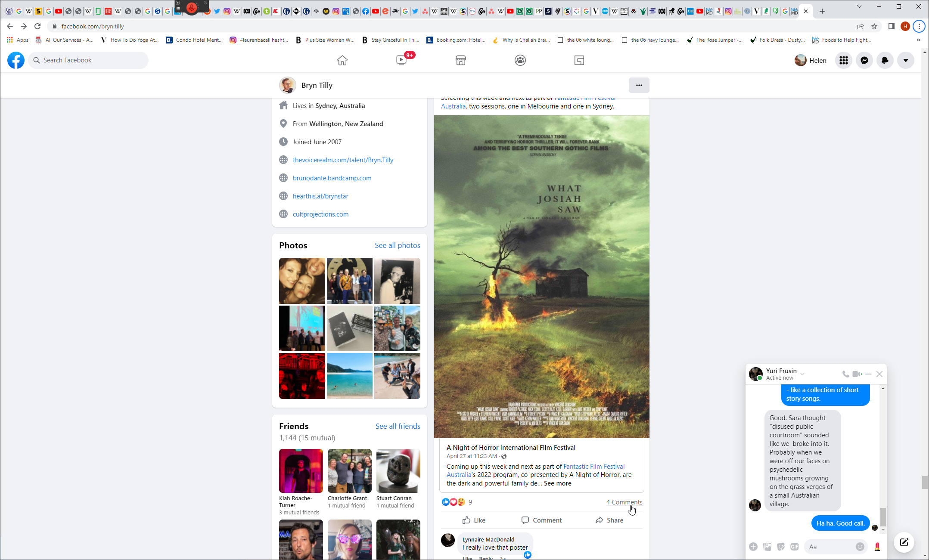Open emoji picker in chat

tap(860, 547)
